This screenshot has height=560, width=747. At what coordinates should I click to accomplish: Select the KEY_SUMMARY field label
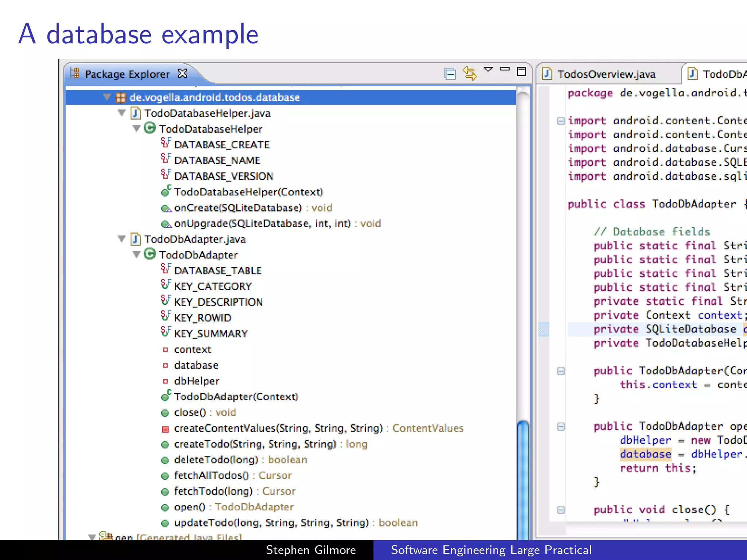pyautogui.click(x=211, y=334)
